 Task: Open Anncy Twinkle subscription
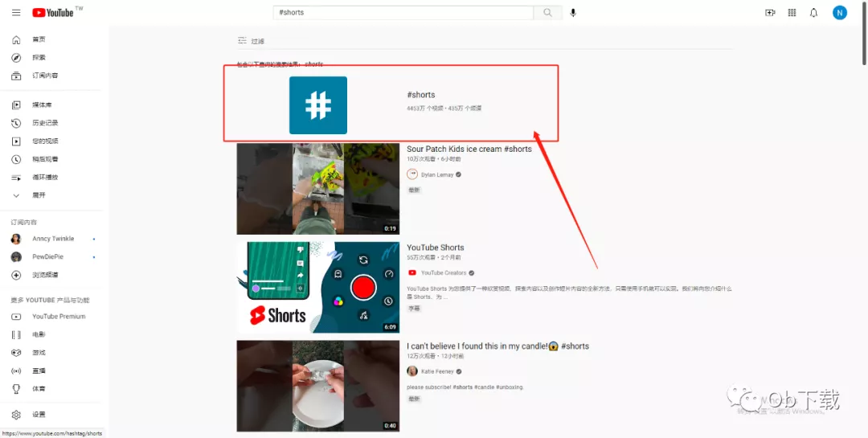(x=51, y=239)
